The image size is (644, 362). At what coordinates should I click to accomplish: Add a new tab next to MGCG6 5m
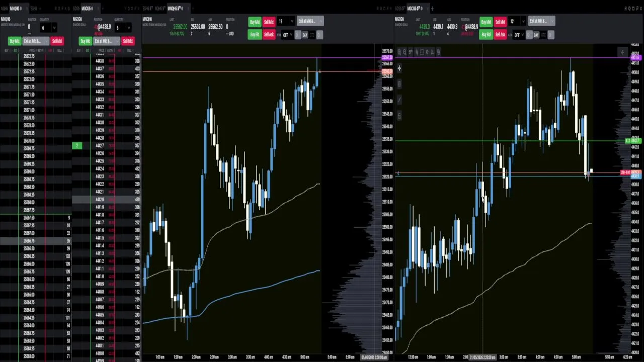(x=432, y=9)
